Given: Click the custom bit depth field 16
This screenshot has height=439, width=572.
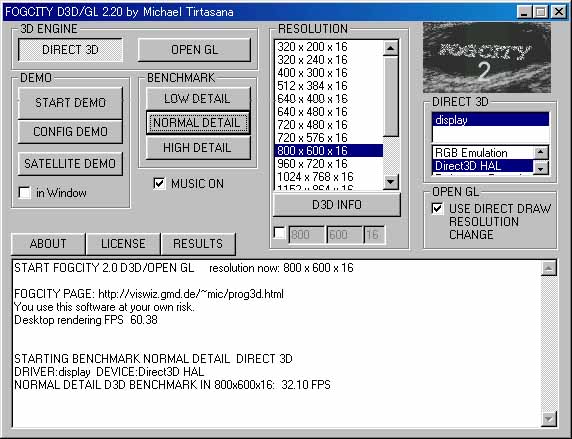Looking at the screenshot, I should 374,235.
